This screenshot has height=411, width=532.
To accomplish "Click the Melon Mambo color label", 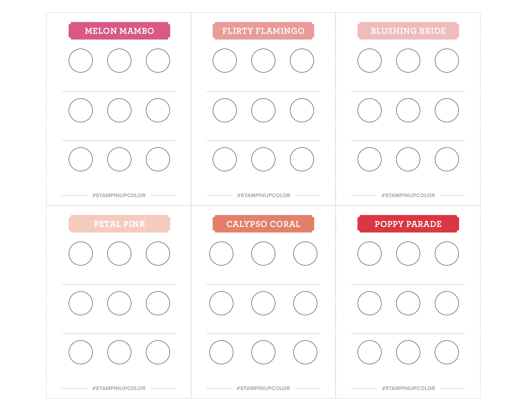I will click(119, 31).
